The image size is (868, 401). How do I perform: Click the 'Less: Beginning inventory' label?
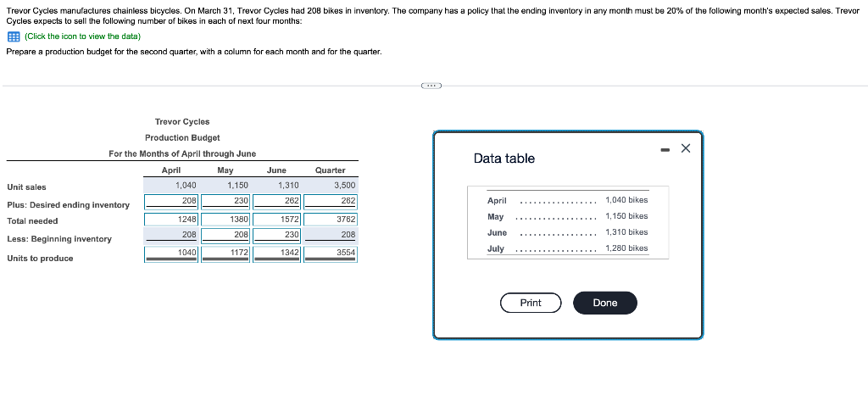coord(59,239)
